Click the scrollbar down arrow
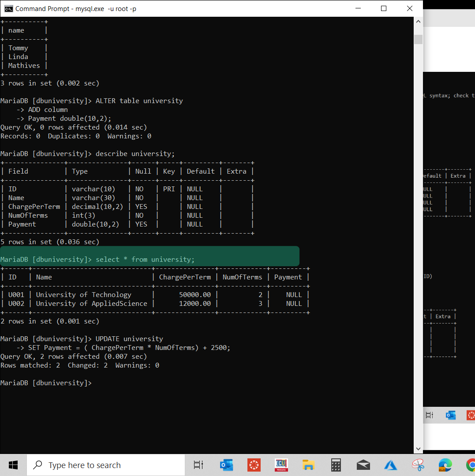 pos(418,448)
